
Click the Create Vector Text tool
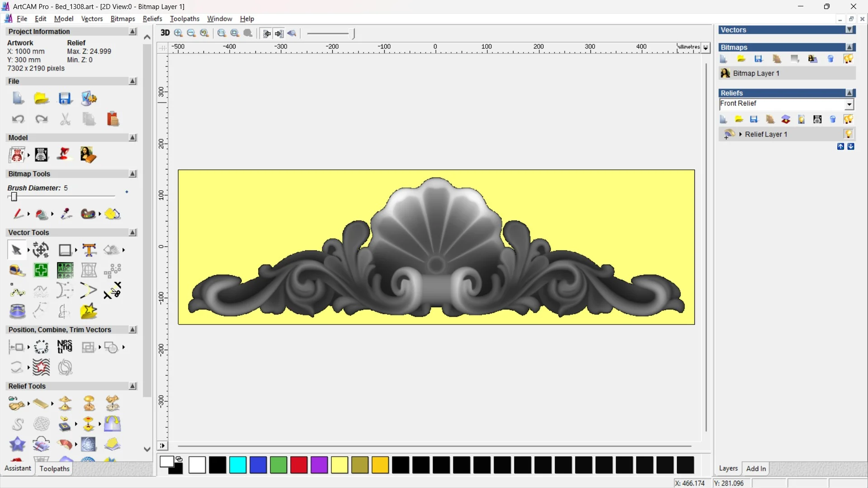coord(89,250)
